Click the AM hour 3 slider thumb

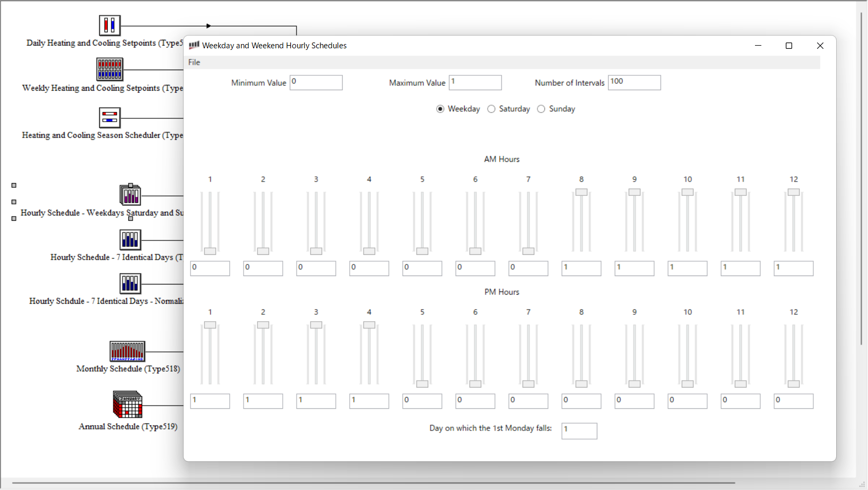click(316, 251)
